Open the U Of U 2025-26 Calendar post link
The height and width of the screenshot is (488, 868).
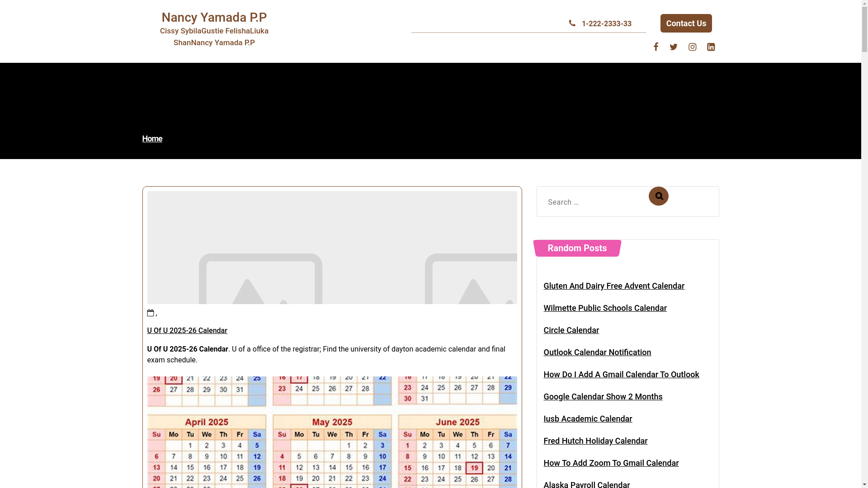[x=187, y=331]
